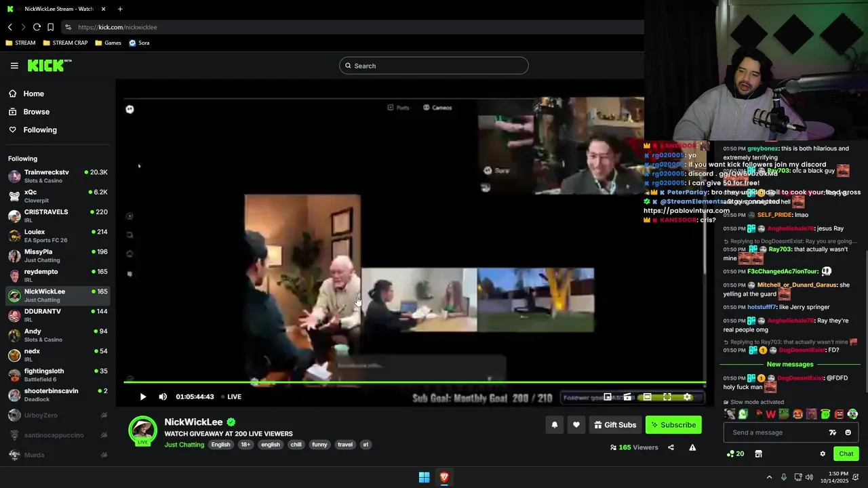868x488 pixels.
Task: Open the channel points balance
Action: (x=736, y=454)
